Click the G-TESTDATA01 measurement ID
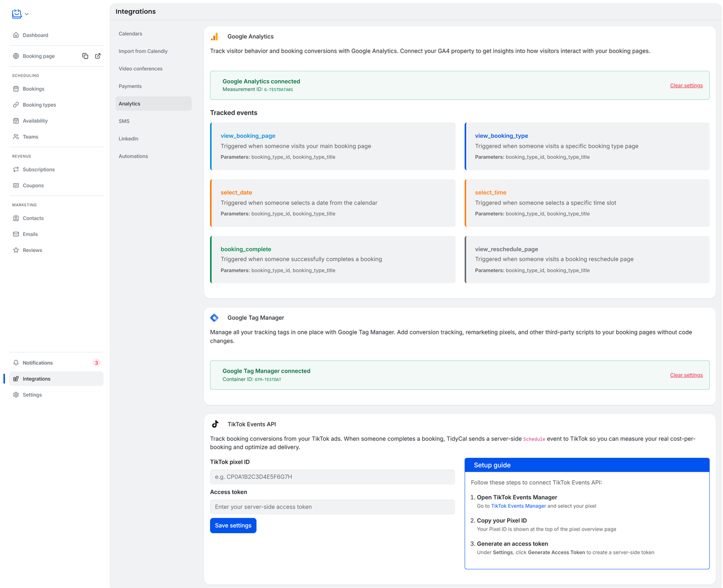This screenshot has height=588, width=723. 279,90
